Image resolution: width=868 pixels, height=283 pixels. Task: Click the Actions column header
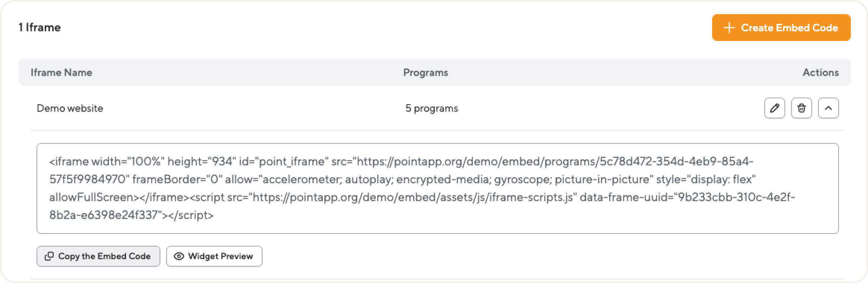[820, 72]
